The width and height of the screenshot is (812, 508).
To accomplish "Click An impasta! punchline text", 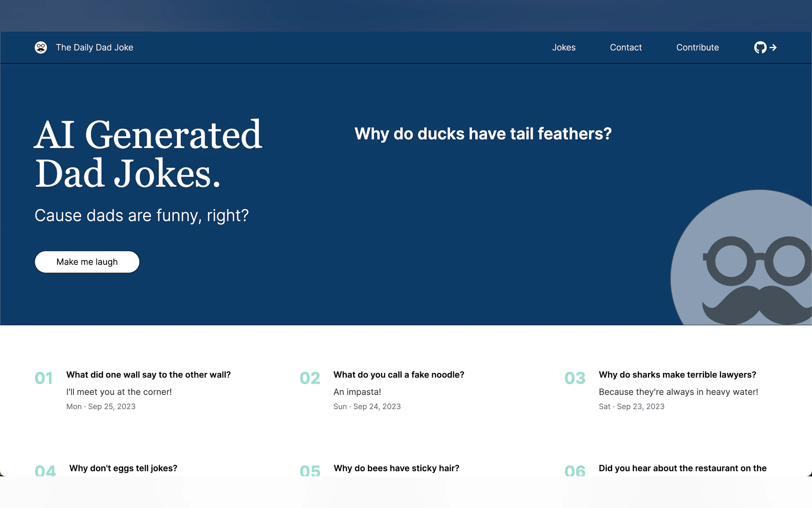I will tap(357, 392).
